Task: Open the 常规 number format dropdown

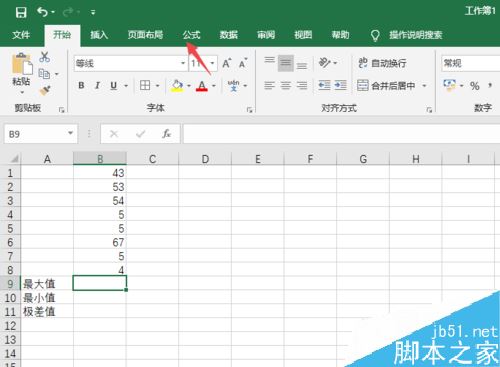Action: [x=470, y=63]
